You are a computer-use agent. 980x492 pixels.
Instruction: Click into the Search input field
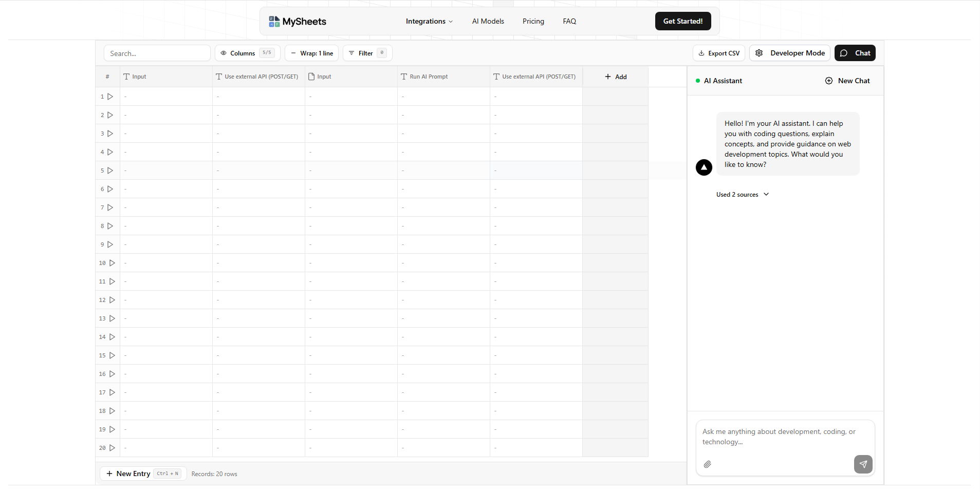tap(157, 53)
